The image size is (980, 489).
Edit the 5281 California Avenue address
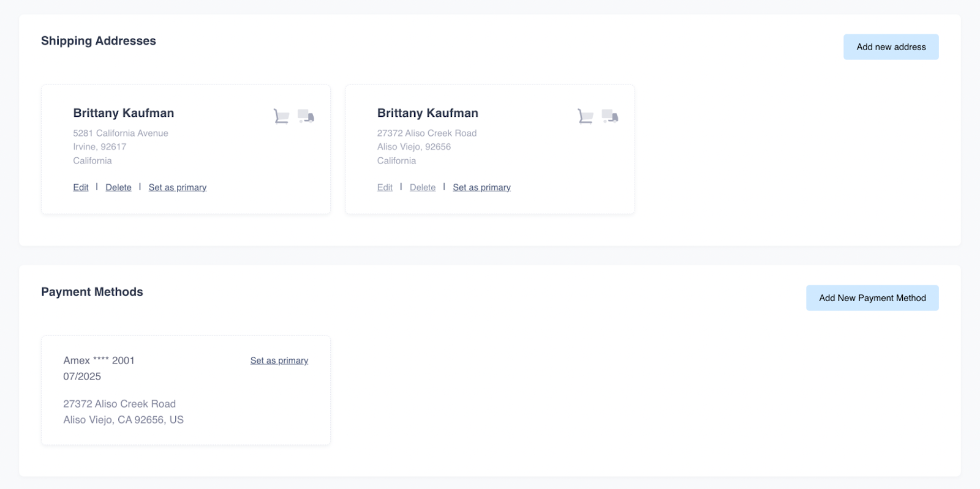click(x=81, y=187)
